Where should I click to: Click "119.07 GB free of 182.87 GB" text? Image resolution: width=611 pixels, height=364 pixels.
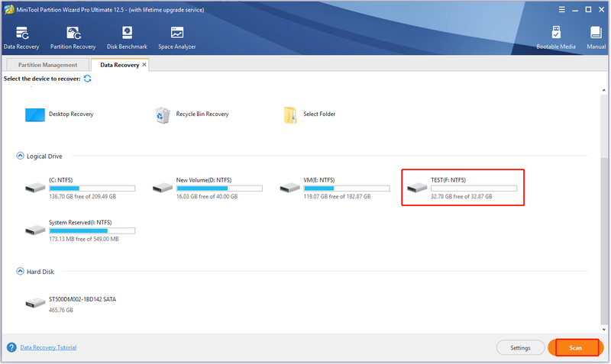[x=337, y=197]
